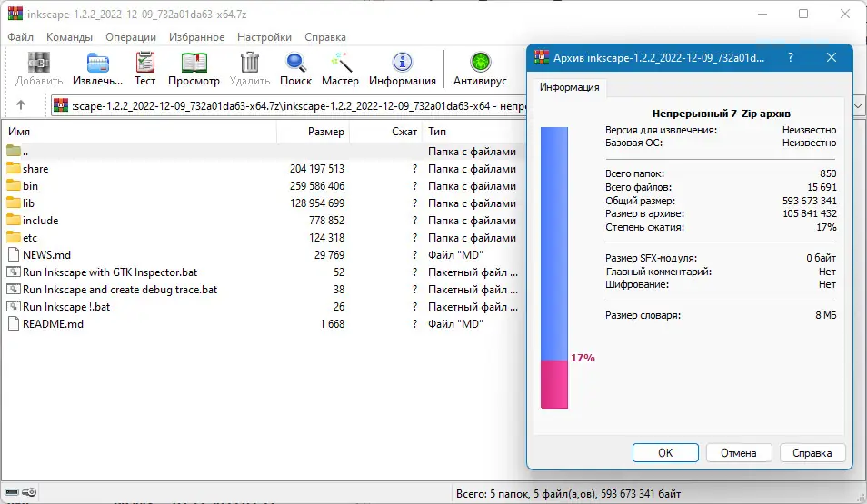The height and width of the screenshot is (504, 867).
Task: Click the disk drive icon in status bar
Action: pyautogui.click(x=12, y=492)
